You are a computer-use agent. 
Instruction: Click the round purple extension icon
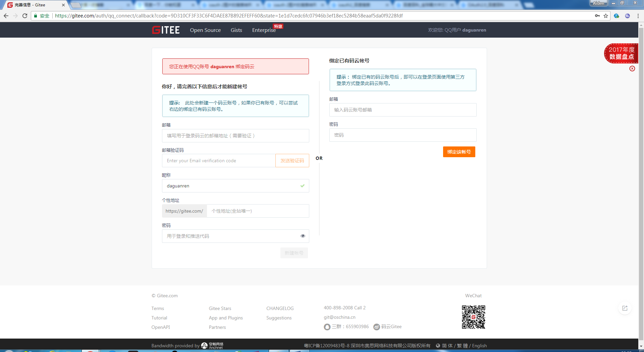[627, 16]
